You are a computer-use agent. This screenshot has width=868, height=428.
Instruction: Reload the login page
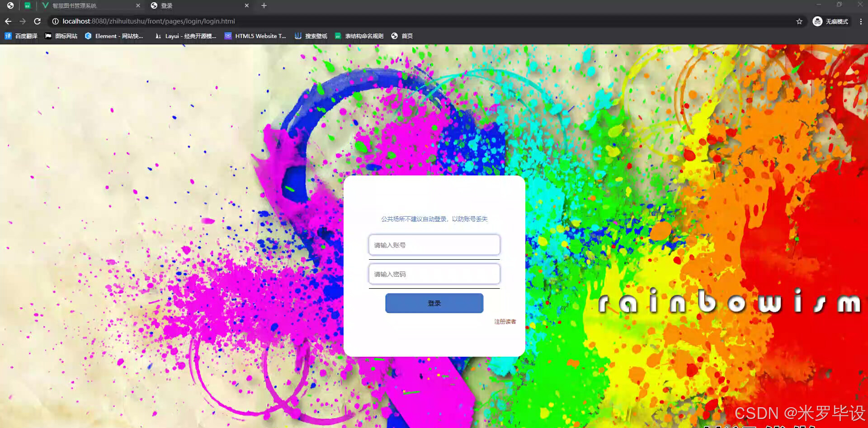(x=38, y=21)
